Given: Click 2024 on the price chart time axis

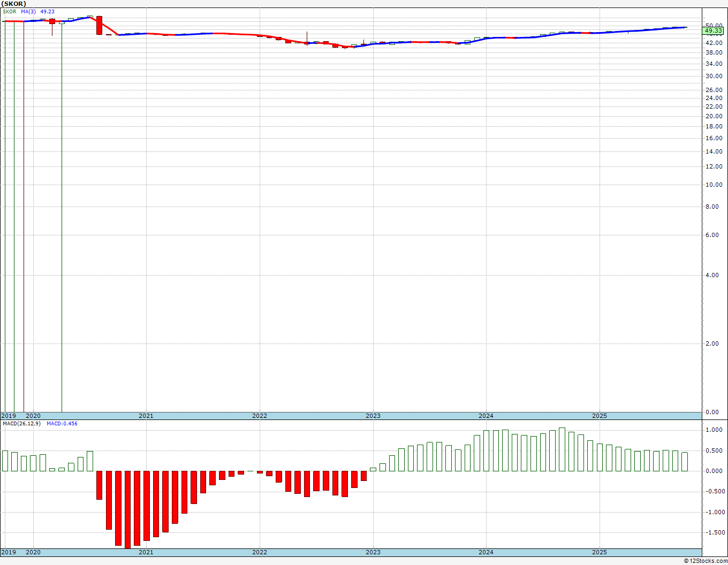Looking at the screenshot, I should click(486, 416).
